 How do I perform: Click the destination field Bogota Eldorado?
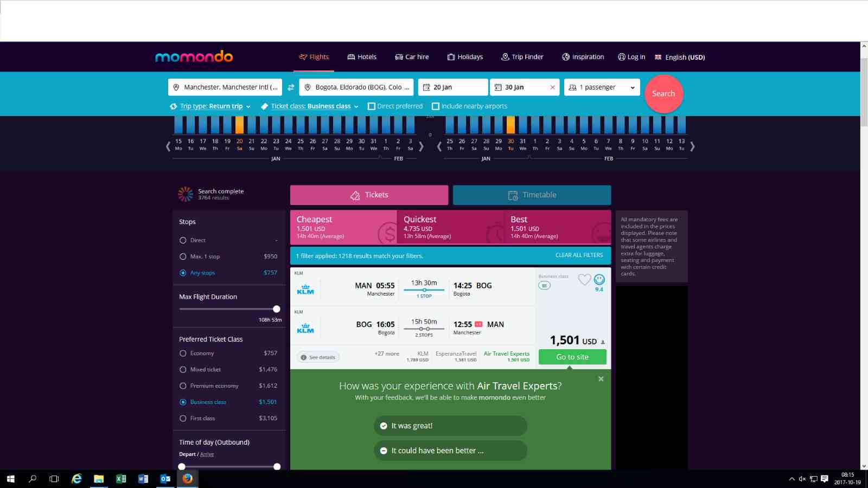[356, 87]
